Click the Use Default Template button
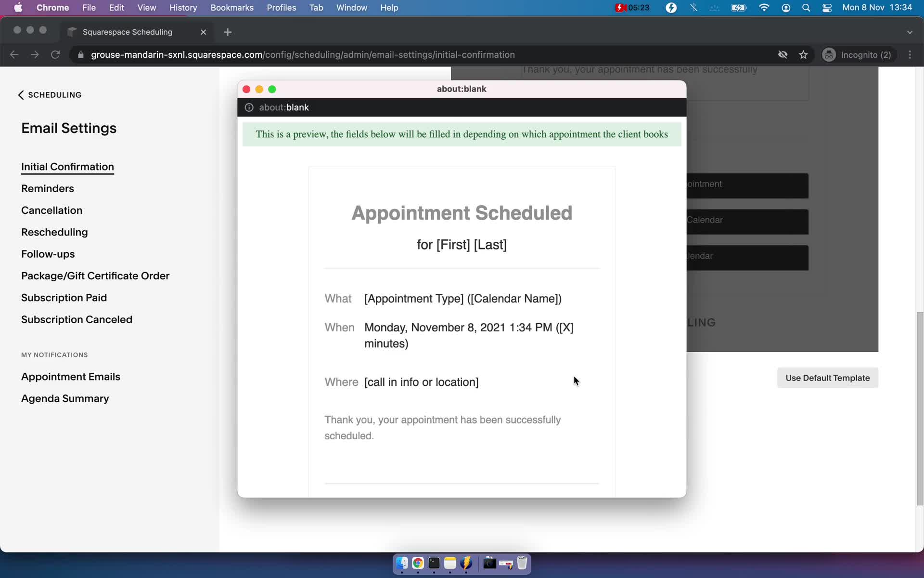This screenshot has height=578, width=924. tap(828, 378)
